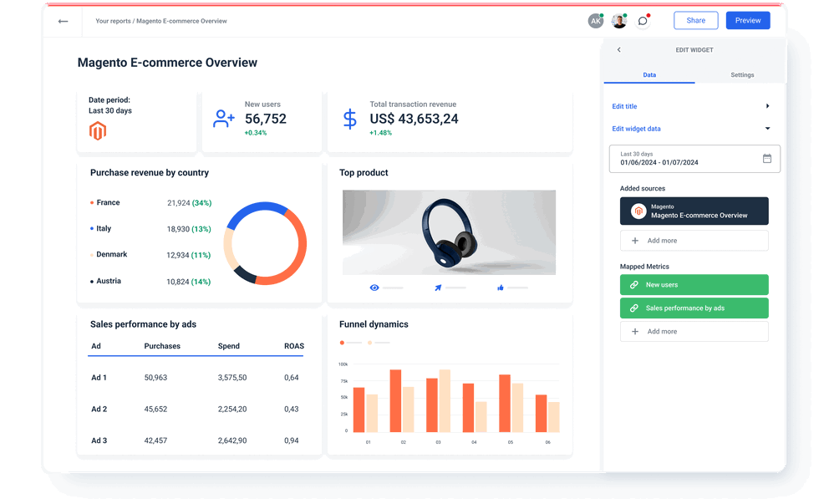The width and height of the screenshot is (829, 504).
Task: Click the back arrow at the top left
Action: coord(63,22)
